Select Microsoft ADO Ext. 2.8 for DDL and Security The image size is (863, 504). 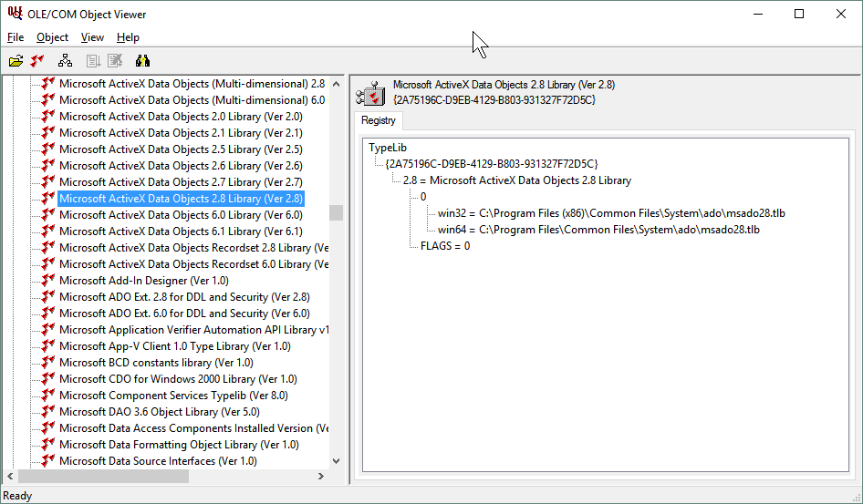pos(184,297)
